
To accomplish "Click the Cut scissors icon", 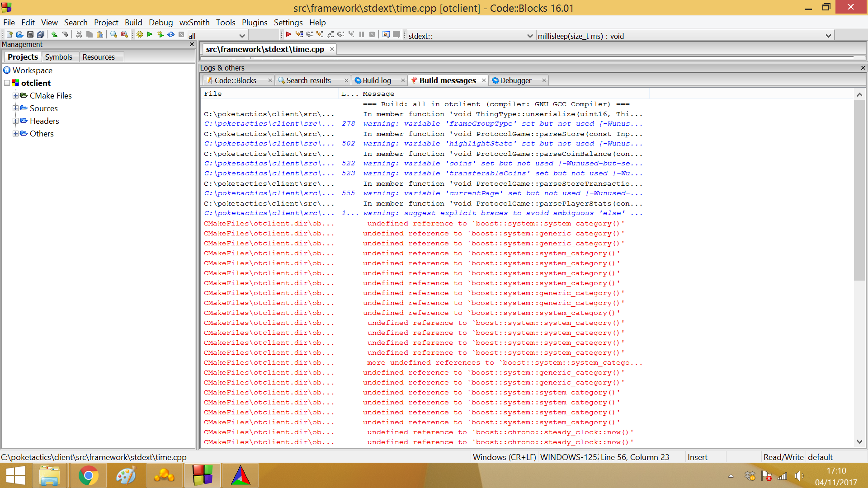I will pos(79,34).
